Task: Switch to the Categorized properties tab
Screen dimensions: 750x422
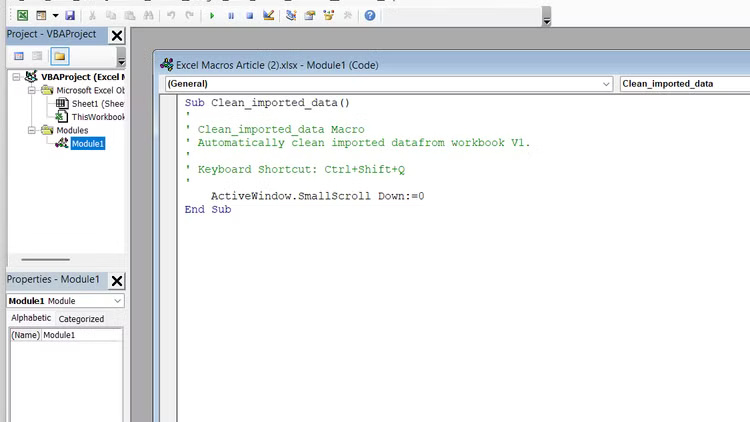Action: (x=81, y=319)
